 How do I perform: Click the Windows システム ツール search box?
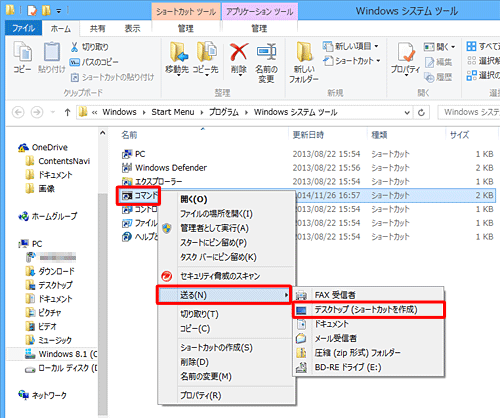coord(469,112)
